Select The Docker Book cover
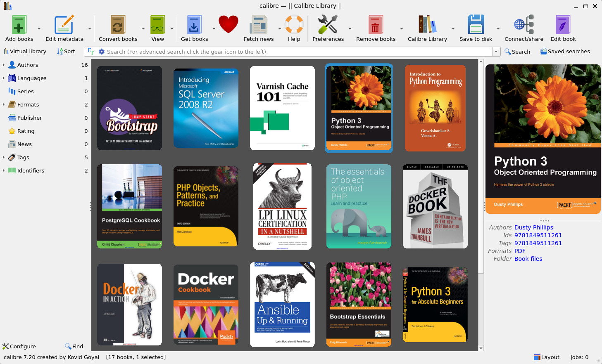This screenshot has width=602, height=364. [x=435, y=206]
